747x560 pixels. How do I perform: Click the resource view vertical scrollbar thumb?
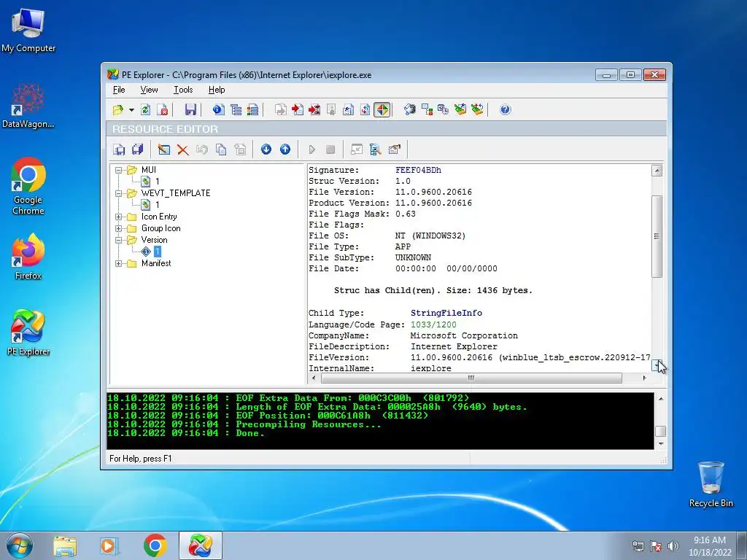[657, 236]
